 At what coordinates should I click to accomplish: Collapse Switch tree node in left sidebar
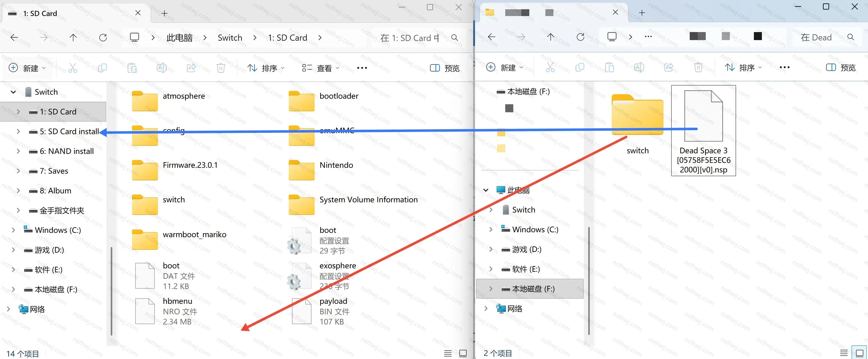pos(13,92)
